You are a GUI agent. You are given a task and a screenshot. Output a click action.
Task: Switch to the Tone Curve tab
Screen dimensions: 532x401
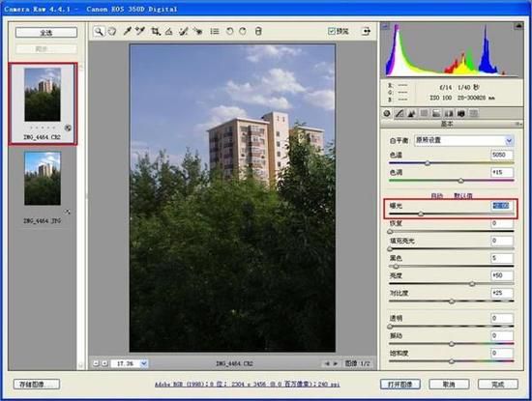(399, 114)
